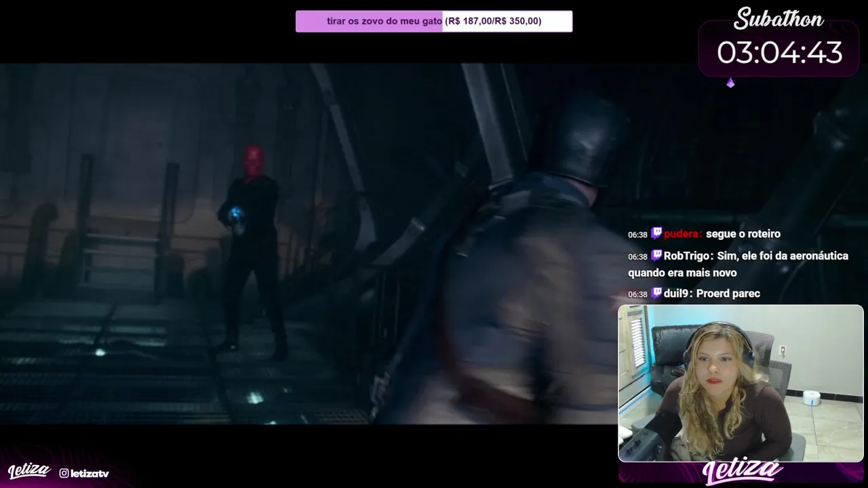Image resolution: width=868 pixels, height=488 pixels.
Task: Click the purple marker under the timer
Action: coord(730,83)
